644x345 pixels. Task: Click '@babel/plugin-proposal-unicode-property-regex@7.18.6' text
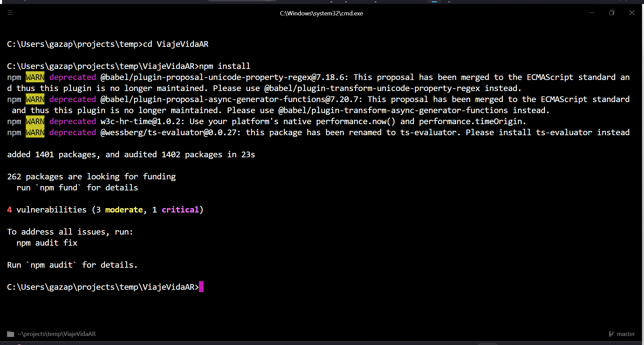222,77
